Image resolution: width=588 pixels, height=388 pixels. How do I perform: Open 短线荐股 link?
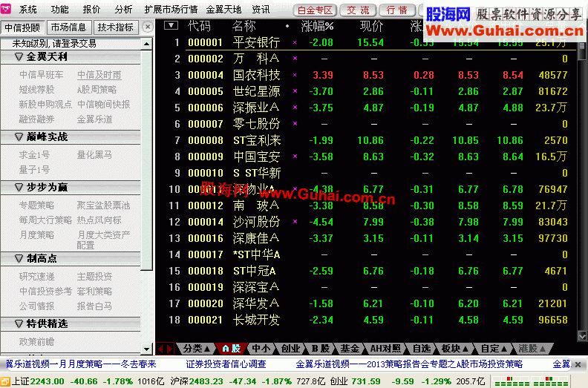37,90
